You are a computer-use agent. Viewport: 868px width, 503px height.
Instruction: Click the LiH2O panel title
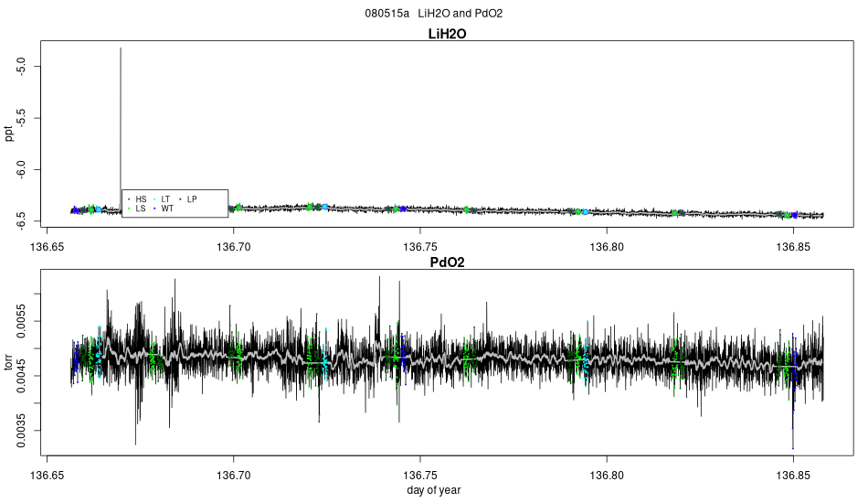click(448, 34)
